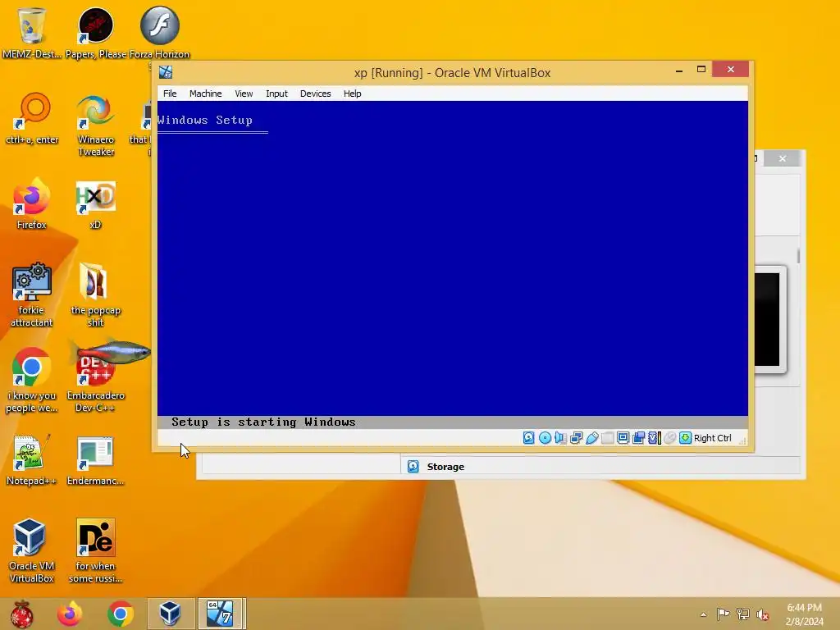The height and width of the screenshot is (630, 840).
Task: Open the Devices menu
Action: point(316,94)
